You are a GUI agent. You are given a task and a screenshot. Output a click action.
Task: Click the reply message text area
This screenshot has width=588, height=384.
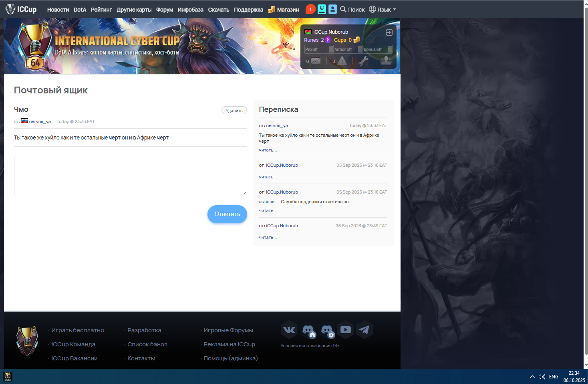click(131, 176)
